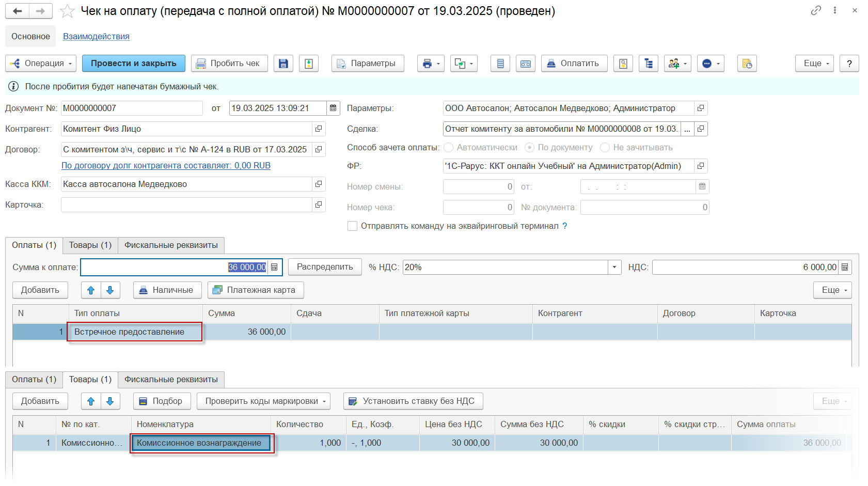Click Подбор button in goods section
The height and width of the screenshot is (486, 868).
[162, 401]
